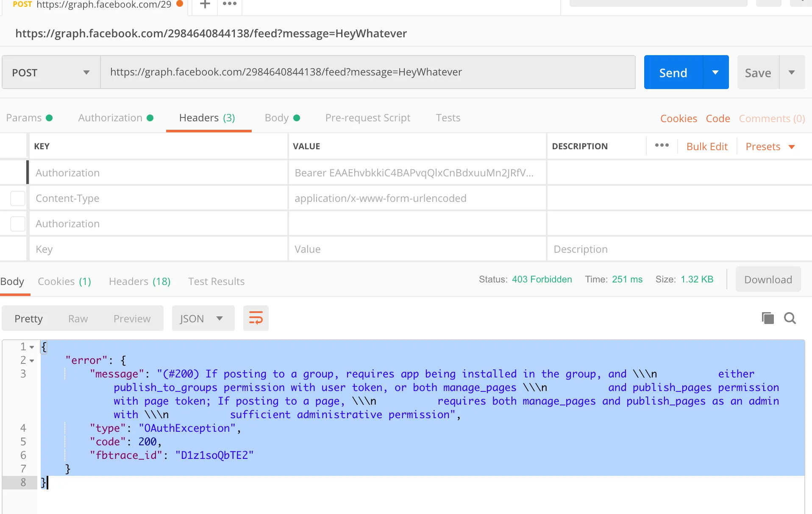The width and height of the screenshot is (812, 514).
Task: Open headers table column options ellipsis
Action: [x=662, y=145]
